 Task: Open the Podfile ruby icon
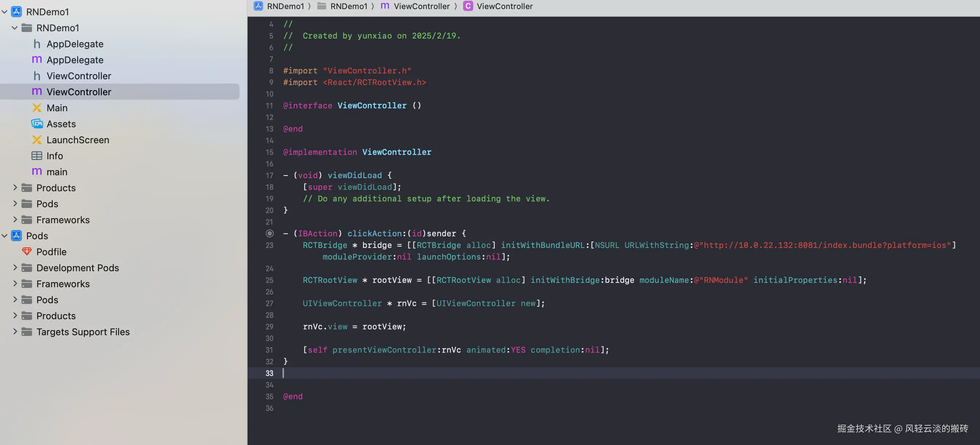27,252
